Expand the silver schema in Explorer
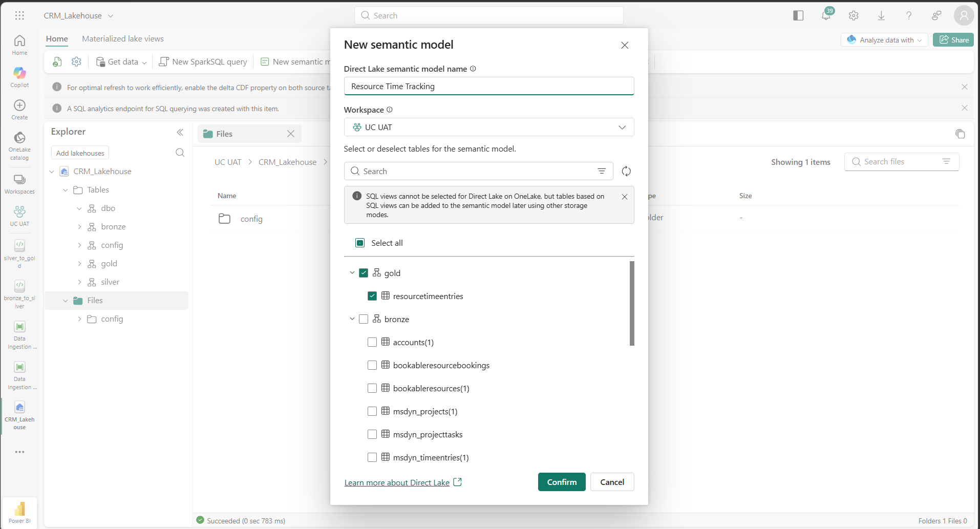Viewport: 980px width, 529px height. pyautogui.click(x=79, y=282)
